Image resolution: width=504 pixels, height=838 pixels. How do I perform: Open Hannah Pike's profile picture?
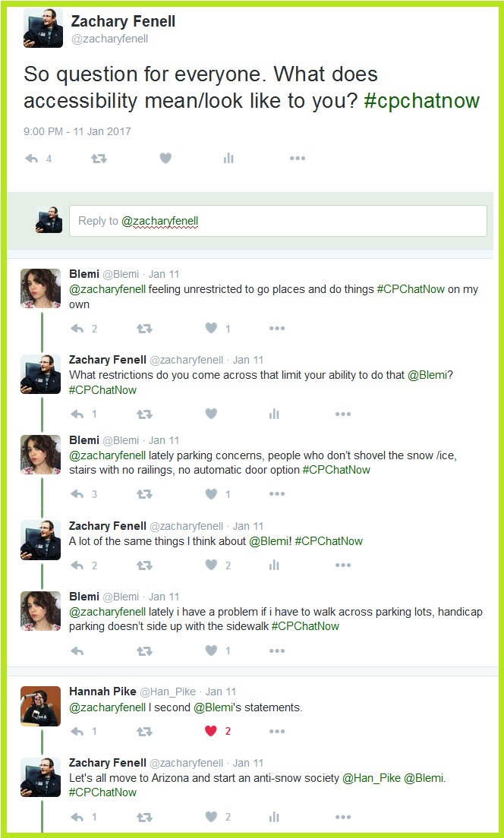(x=41, y=706)
